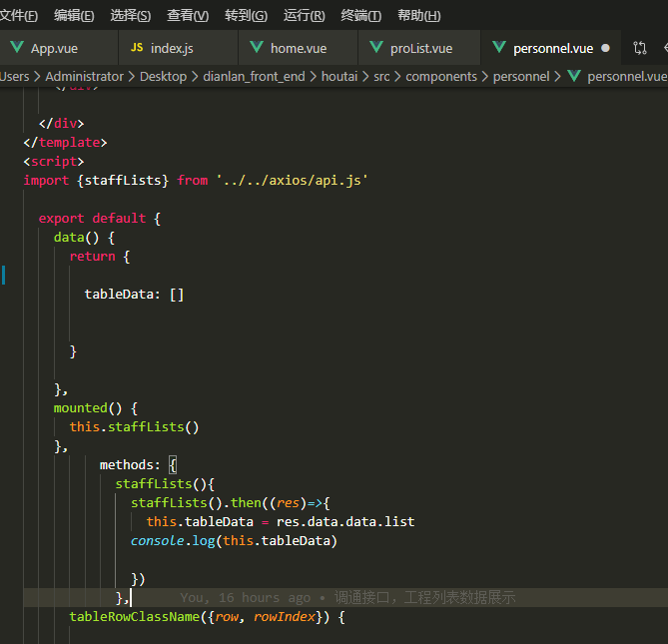Open changes compare icon in editor toolbar
Screen dimensions: 668x644
point(640,48)
